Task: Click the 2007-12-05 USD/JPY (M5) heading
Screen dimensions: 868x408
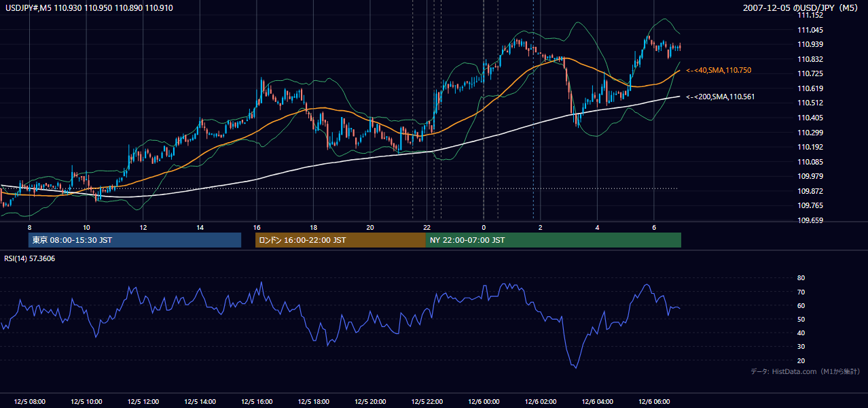Action: coord(801,7)
